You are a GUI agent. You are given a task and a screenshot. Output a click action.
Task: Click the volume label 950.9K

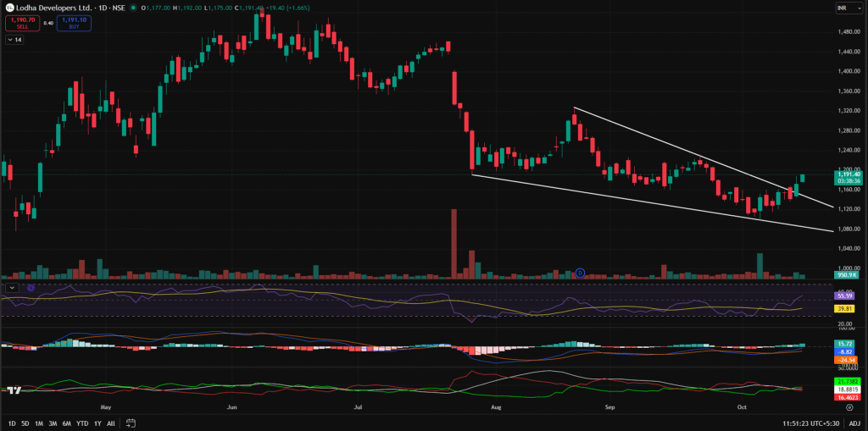844,275
